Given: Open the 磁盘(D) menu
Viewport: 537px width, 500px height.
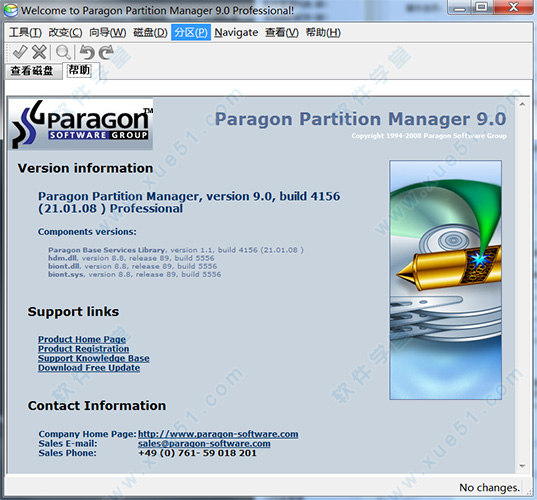Looking at the screenshot, I should tap(150, 33).
